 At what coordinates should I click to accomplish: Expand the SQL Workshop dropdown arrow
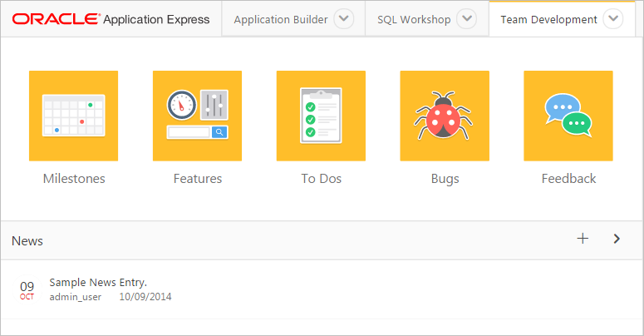[x=467, y=19]
